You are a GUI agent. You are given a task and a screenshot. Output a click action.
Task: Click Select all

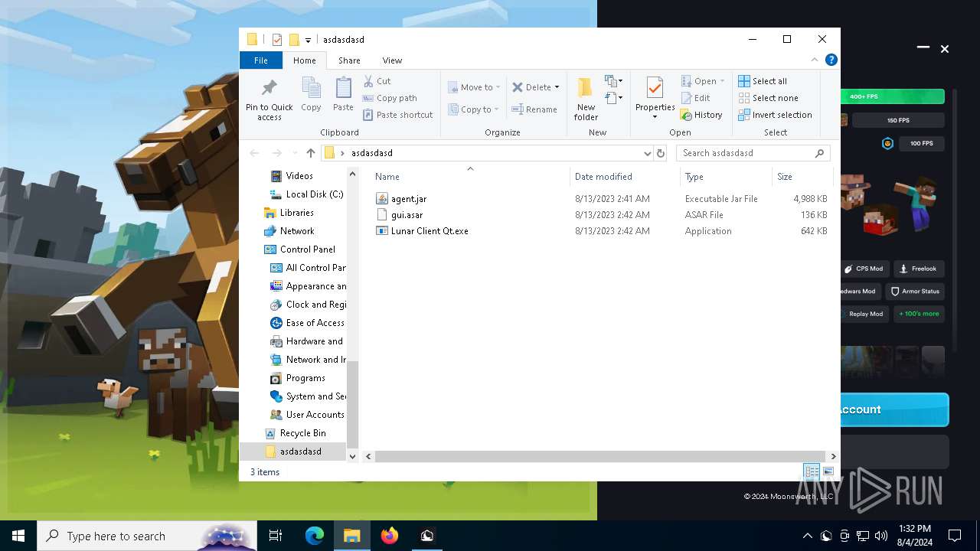click(x=763, y=81)
